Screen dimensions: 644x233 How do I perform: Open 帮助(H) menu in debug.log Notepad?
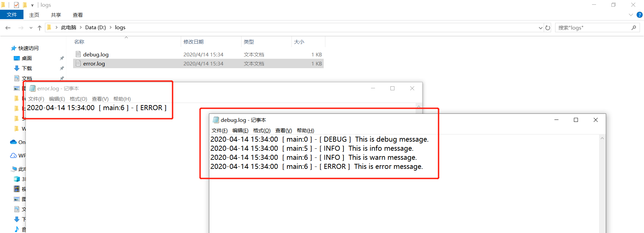pos(306,131)
